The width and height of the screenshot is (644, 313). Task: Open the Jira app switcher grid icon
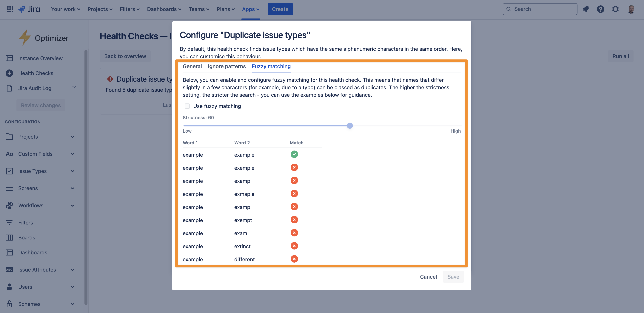pos(10,9)
